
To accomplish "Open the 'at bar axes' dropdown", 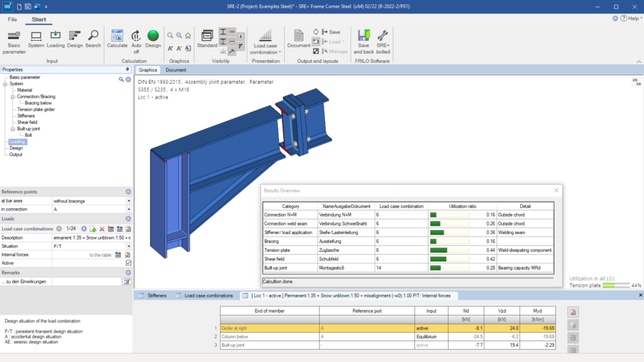I will point(128,201).
